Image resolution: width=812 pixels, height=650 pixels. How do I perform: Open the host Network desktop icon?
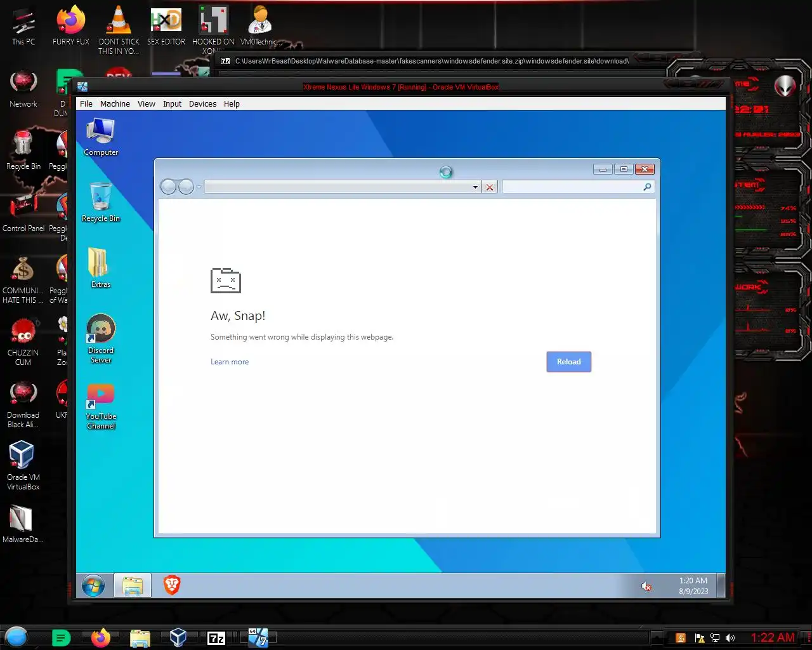point(23,89)
